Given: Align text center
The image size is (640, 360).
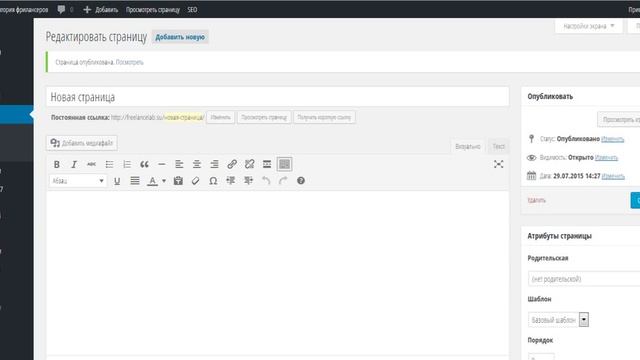Looking at the screenshot, I should (x=197, y=164).
